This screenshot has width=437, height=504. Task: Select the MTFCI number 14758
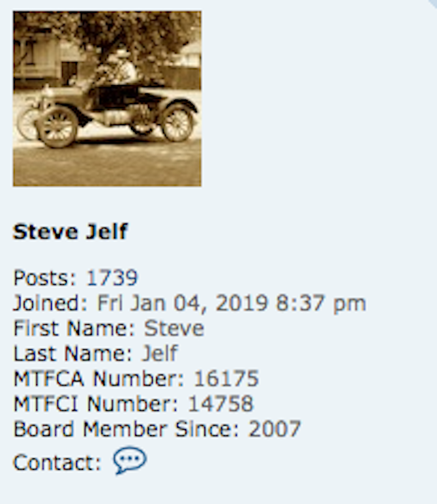(x=220, y=404)
